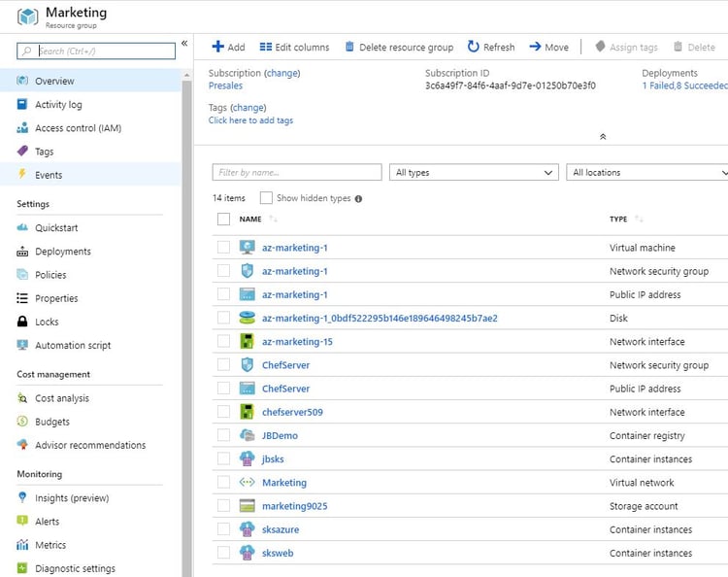The height and width of the screenshot is (577, 728).
Task: Collapse the essentials section with up chevrons
Action: [603, 137]
